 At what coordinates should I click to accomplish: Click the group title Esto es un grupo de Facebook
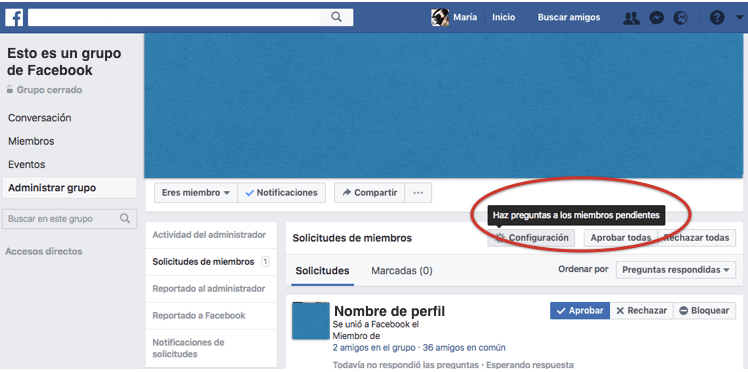[x=64, y=62]
